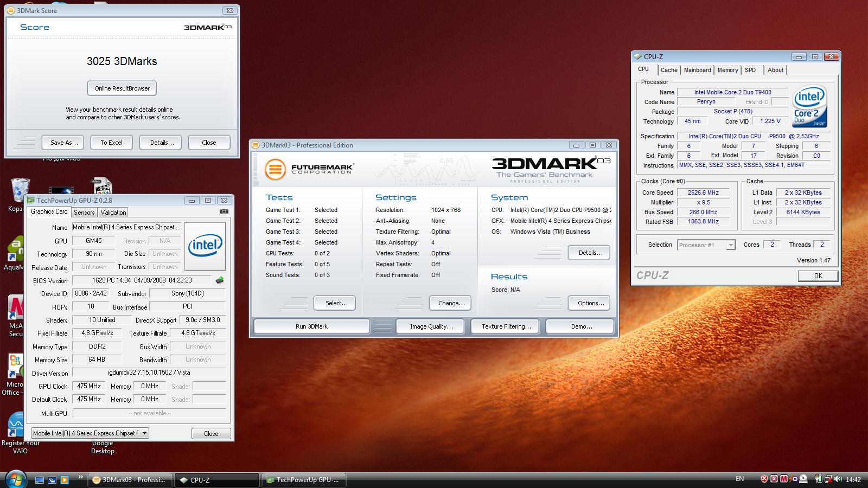Click Close button in GPU-Z
The width and height of the screenshot is (868, 488).
pos(211,434)
